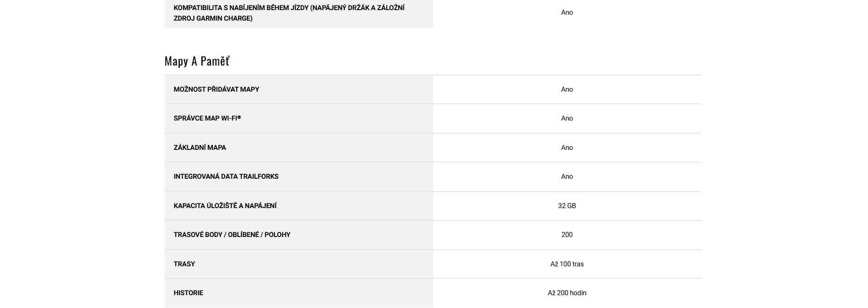Screen dimensions: 868x308
Task: Click the "32 GB" storage capacity value
Action: [567, 206]
